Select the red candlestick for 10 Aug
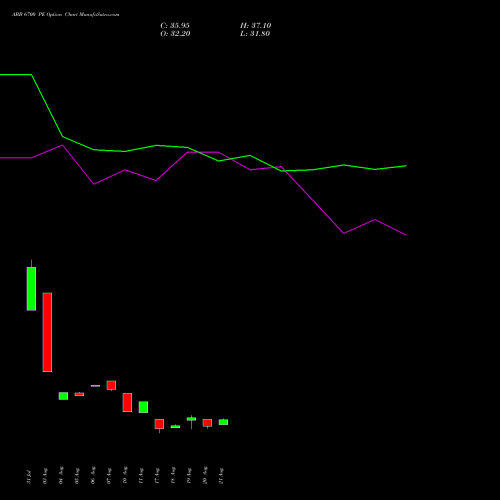This screenshot has width=500, height=500. coord(127,402)
